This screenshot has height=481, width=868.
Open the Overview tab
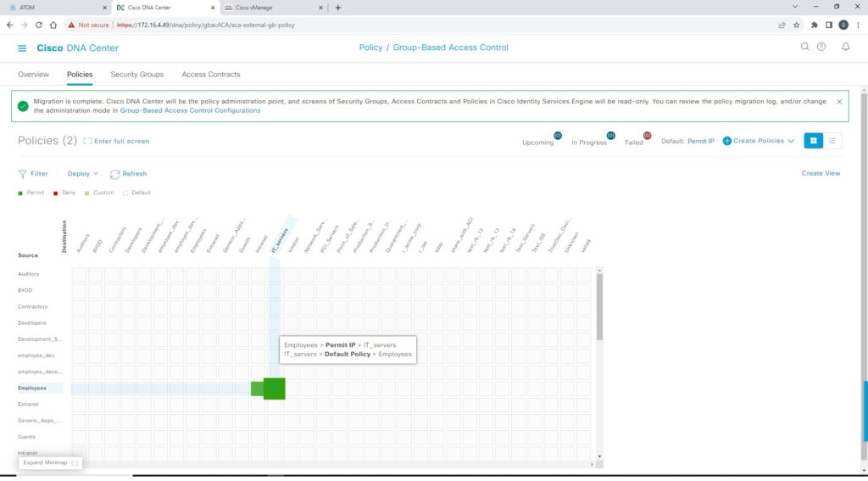pos(33,75)
